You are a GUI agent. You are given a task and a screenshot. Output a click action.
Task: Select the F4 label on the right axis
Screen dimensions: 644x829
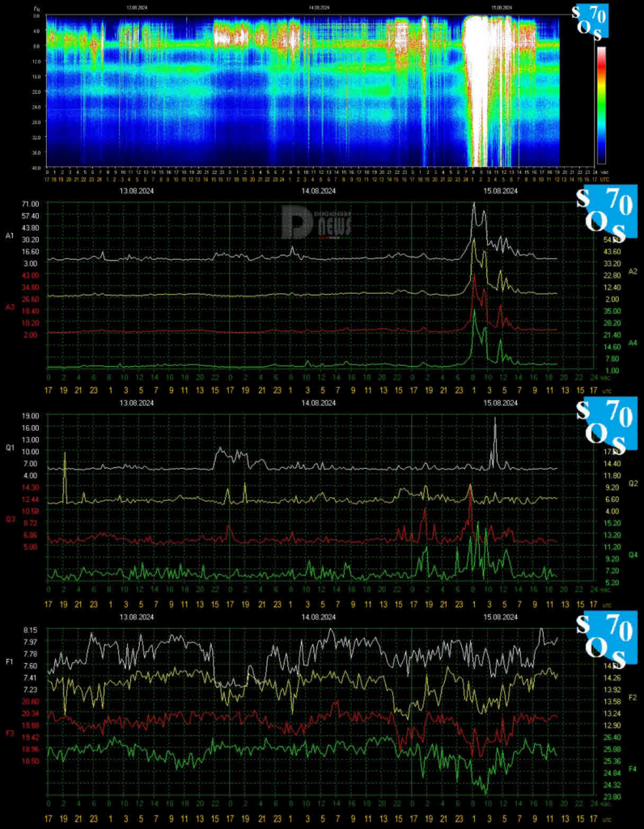click(x=633, y=767)
